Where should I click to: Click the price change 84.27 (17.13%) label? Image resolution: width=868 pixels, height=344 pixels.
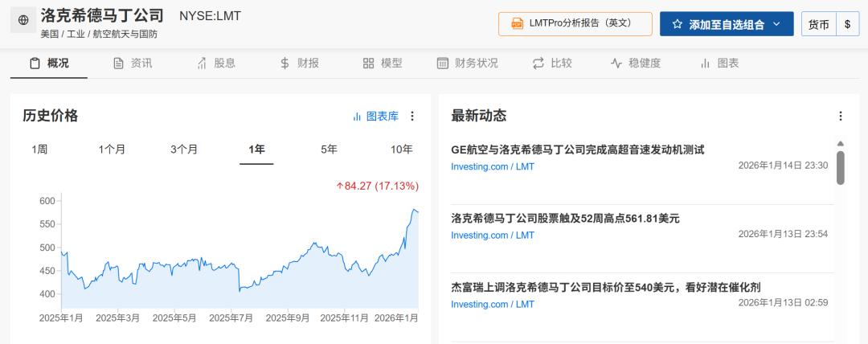pyautogui.click(x=378, y=186)
